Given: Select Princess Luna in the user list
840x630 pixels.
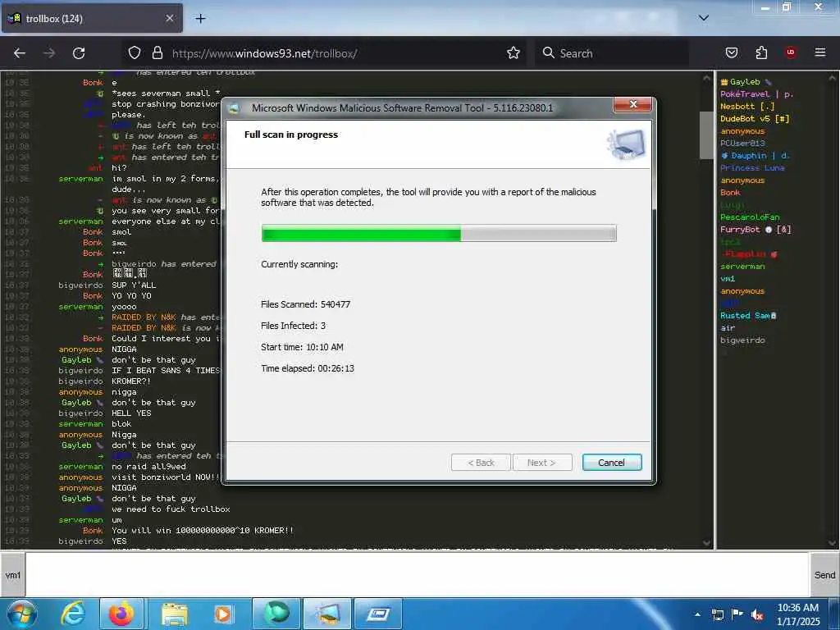Looking at the screenshot, I should (752, 167).
